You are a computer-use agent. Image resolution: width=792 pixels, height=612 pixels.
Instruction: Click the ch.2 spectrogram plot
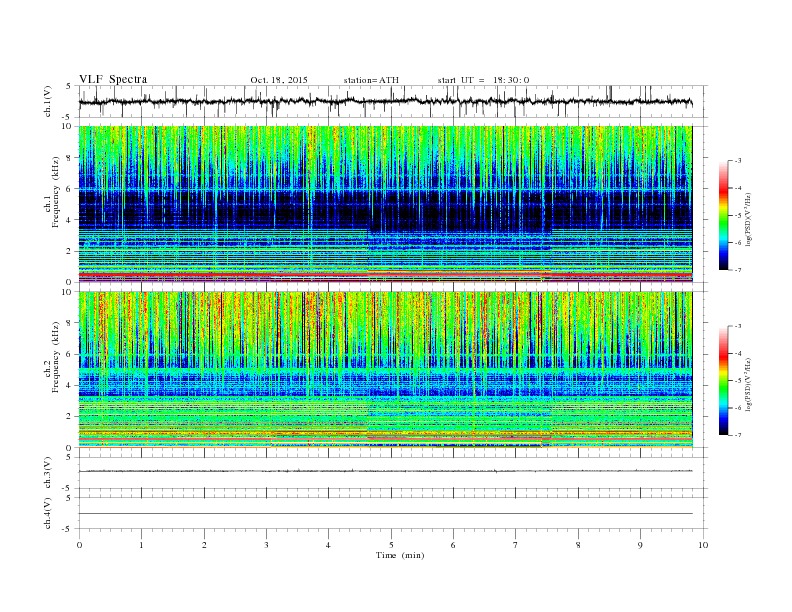(385, 370)
